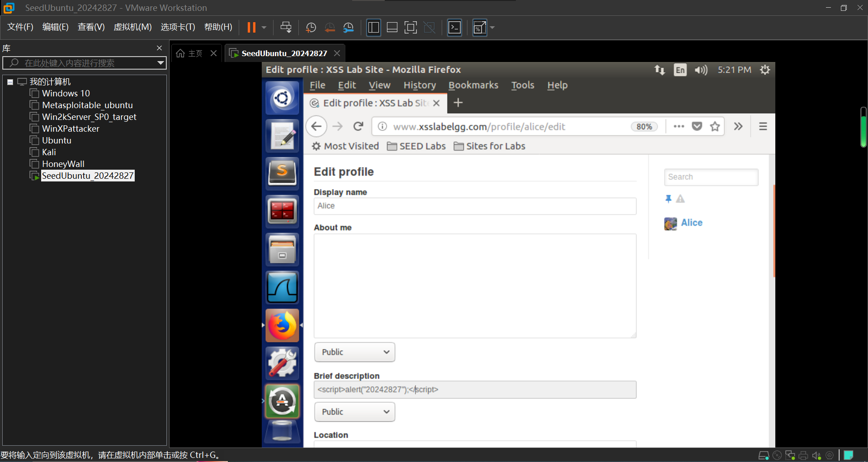This screenshot has height=462, width=868.
Task: Launch Sublime Text from Ubuntu dock
Action: coord(282,173)
